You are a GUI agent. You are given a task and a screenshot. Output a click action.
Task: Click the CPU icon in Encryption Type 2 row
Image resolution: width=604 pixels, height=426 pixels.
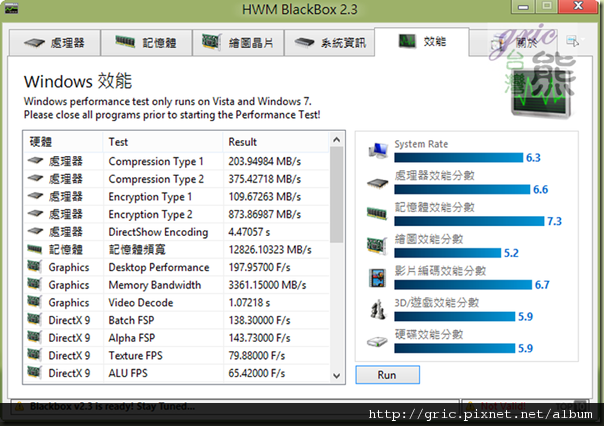35,214
